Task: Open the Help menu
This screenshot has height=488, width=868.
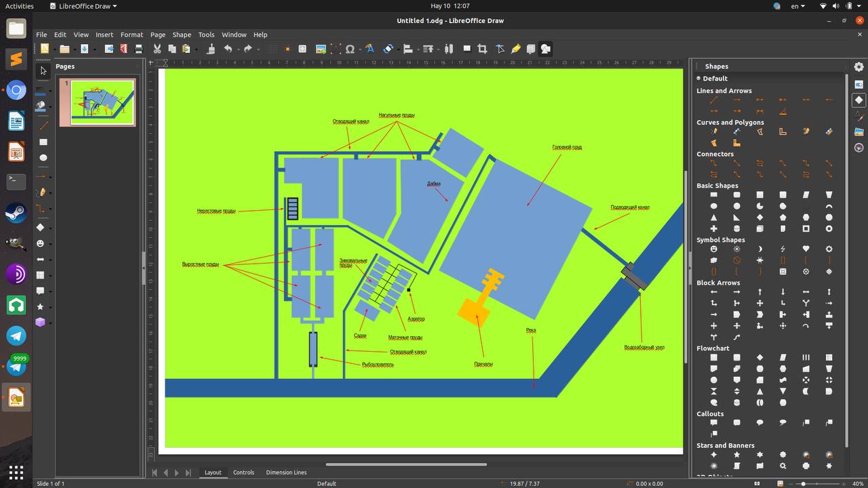Action: (260, 35)
